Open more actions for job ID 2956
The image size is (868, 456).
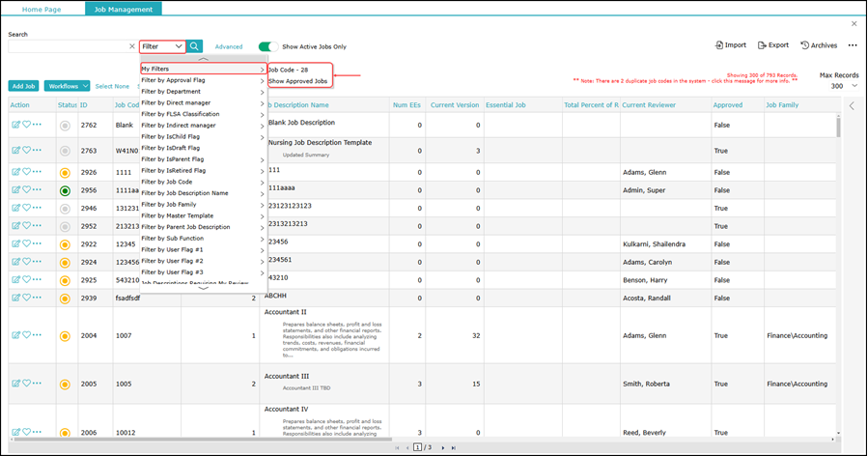click(37, 189)
